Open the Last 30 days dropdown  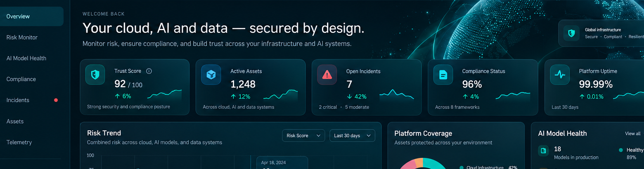point(352,136)
